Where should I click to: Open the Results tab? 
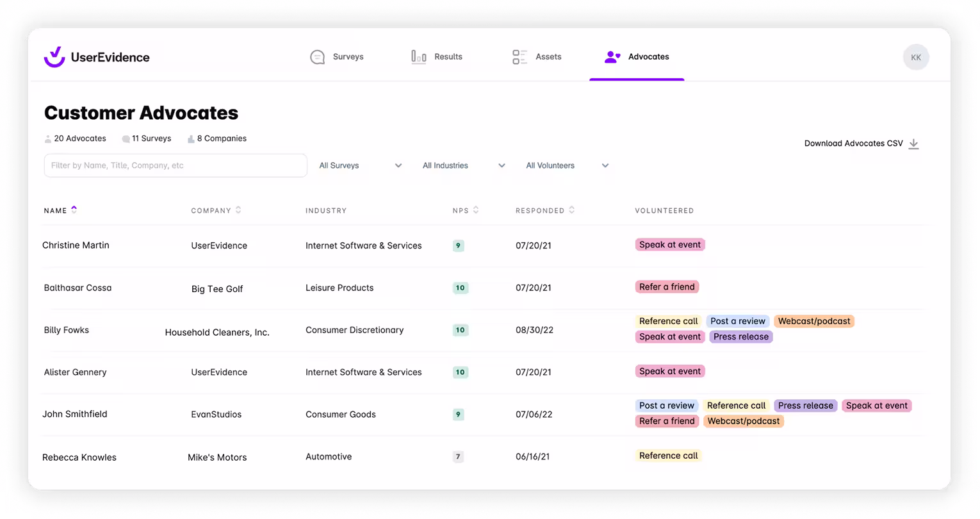coord(437,57)
